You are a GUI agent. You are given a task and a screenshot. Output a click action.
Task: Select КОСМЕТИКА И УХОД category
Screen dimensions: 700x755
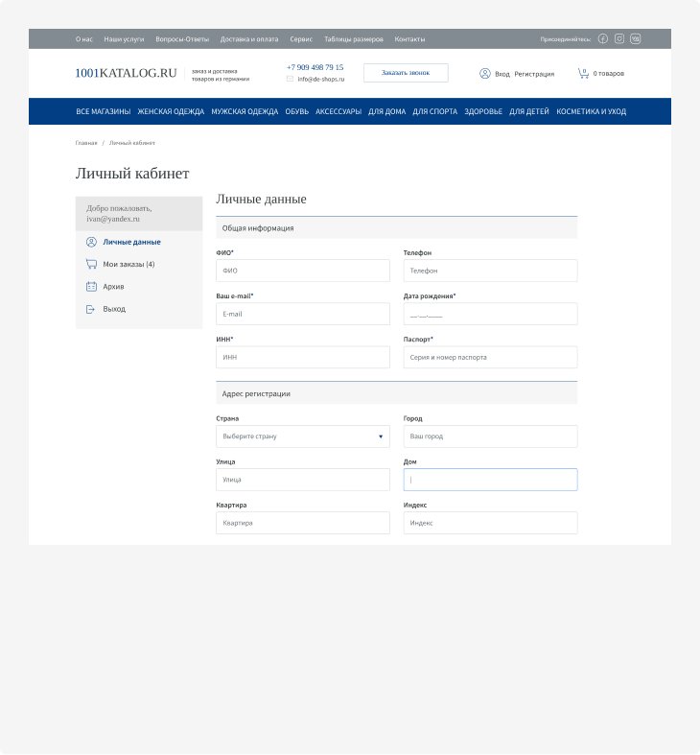pyautogui.click(x=592, y=111)
